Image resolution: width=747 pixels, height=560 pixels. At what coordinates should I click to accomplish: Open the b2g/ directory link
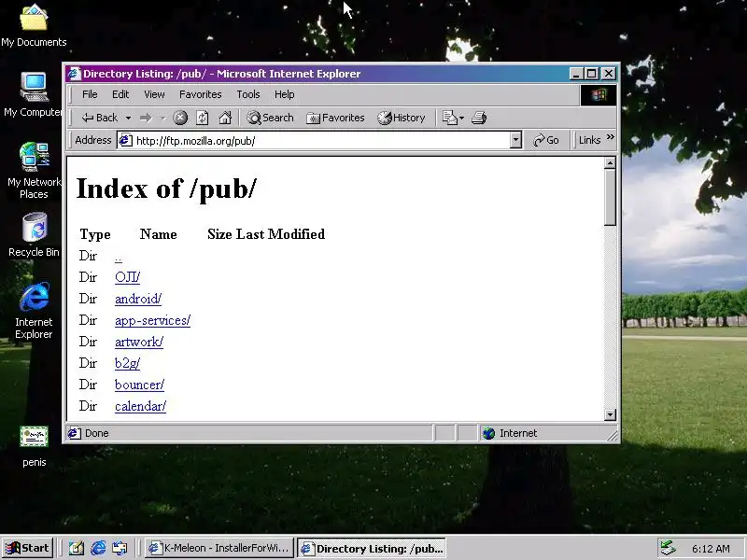coord(127,363)
